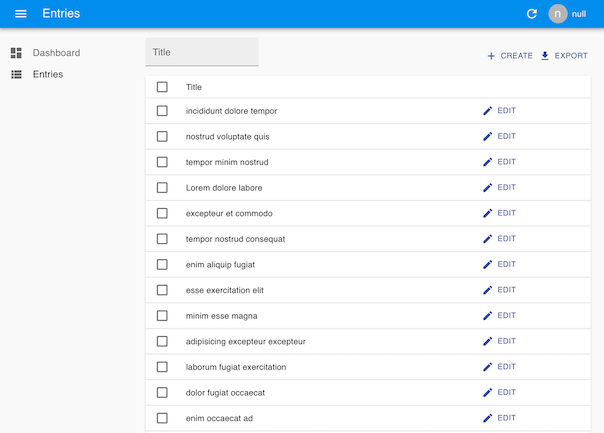
Task: Select the 'Lorem dolore labore' row checkbox
Action: 162,188
